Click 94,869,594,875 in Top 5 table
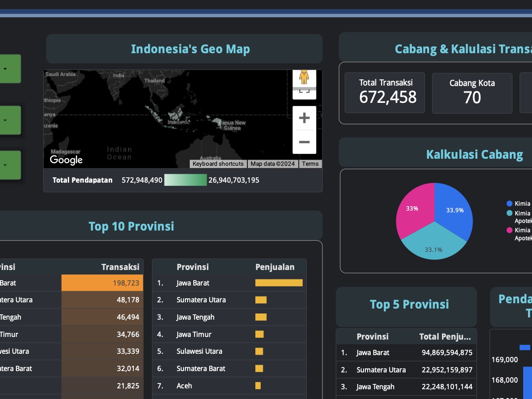Viewport: 532px width, 399px height. [x=447, y=352]
